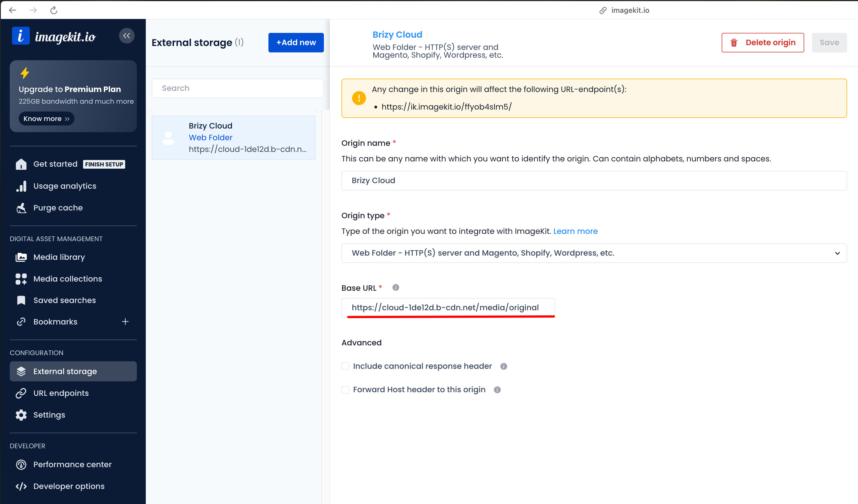Click the Usage analytics bar chart icon

coord(21,186)
